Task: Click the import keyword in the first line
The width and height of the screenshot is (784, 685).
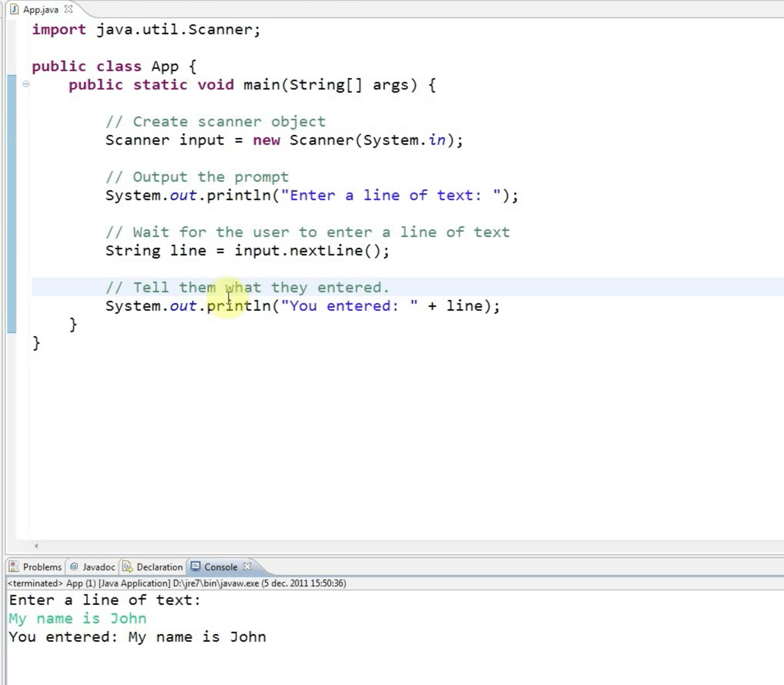Action: pos(59,30)
